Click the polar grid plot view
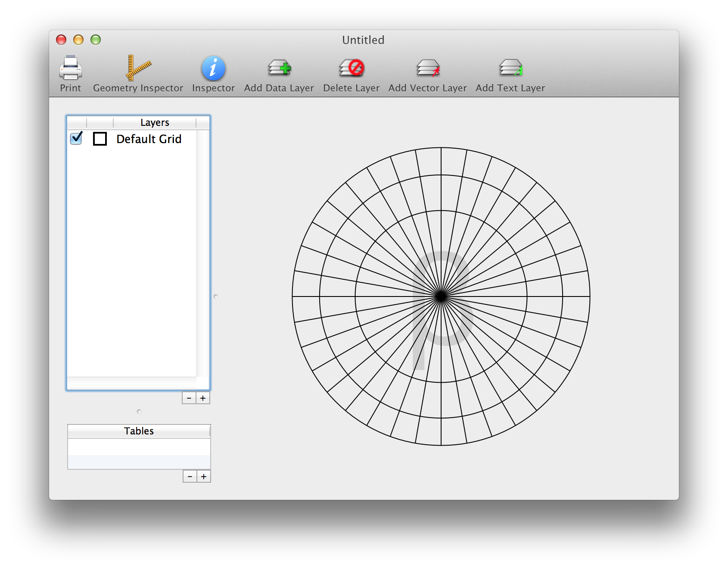 click(x=441, y=296)
